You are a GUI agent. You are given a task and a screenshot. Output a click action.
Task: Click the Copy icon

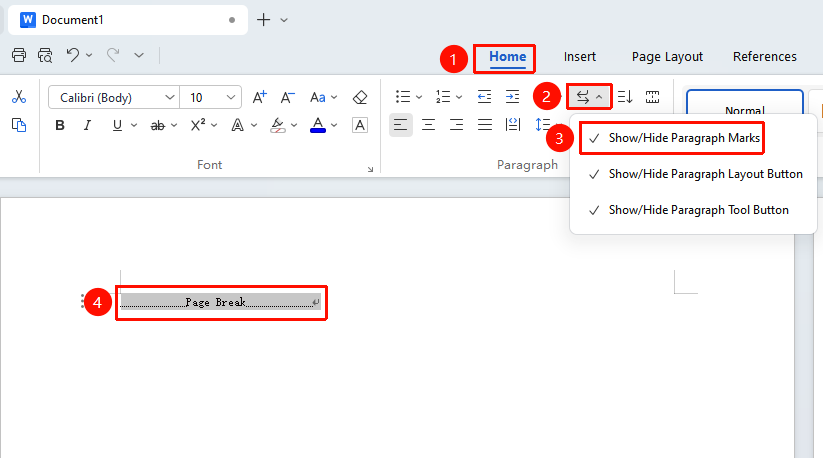tap(19, 125)
